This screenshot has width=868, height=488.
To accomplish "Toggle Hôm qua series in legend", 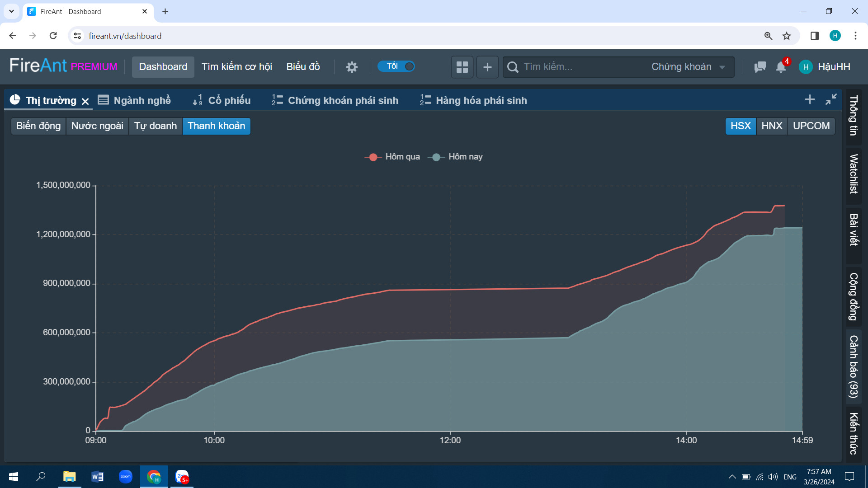I will (x=392, y=157).
